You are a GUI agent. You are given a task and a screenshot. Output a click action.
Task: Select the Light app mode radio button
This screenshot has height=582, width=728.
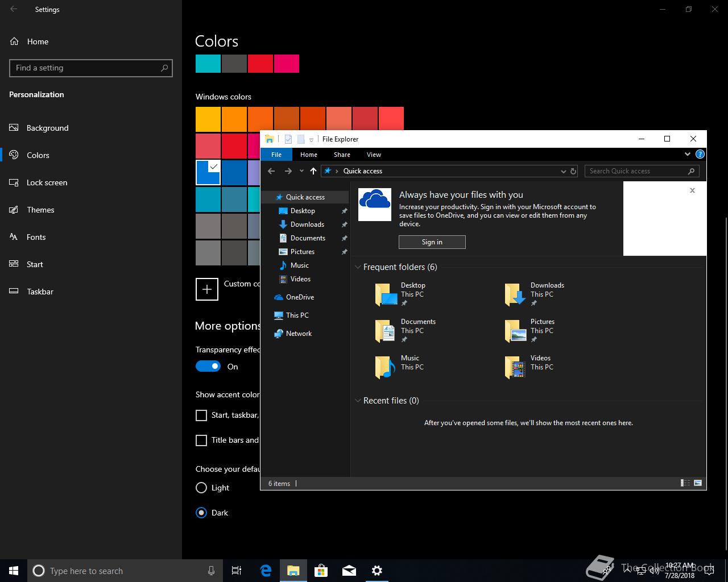point(201,488)
